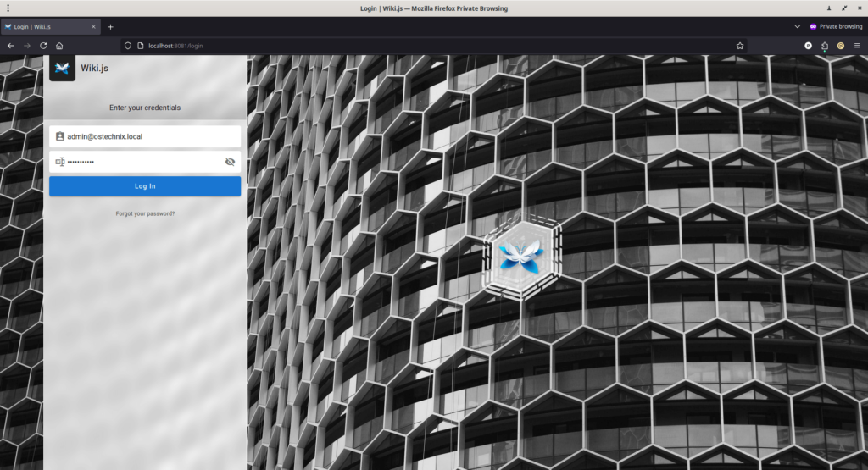Open the Firefox hamburger application menu

(x=857, y=46)
